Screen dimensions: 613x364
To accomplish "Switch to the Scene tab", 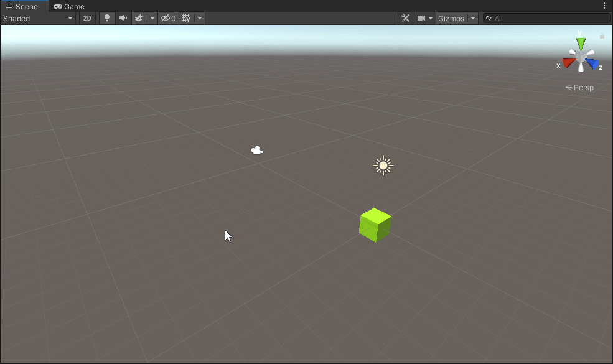I will coord(22,6).
